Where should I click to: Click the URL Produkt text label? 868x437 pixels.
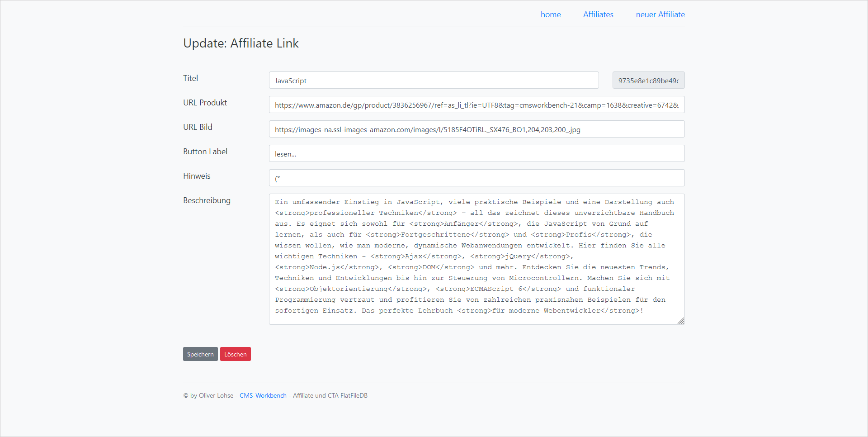click(205, 103)
